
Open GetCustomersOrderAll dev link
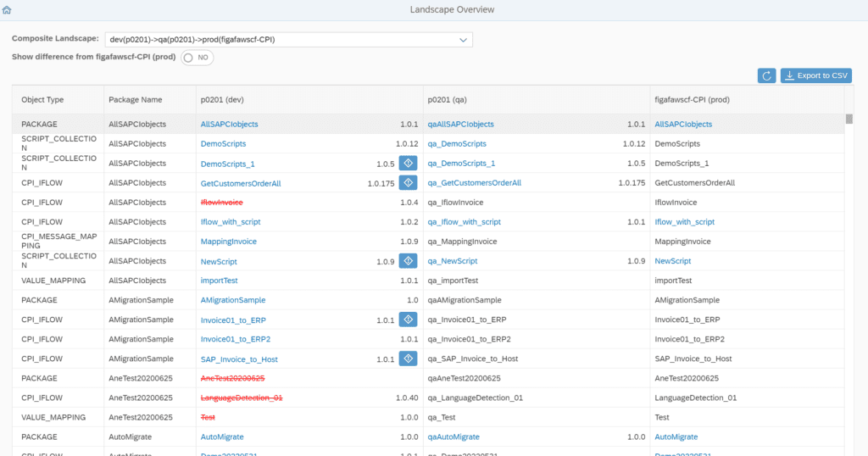[240, 183]
